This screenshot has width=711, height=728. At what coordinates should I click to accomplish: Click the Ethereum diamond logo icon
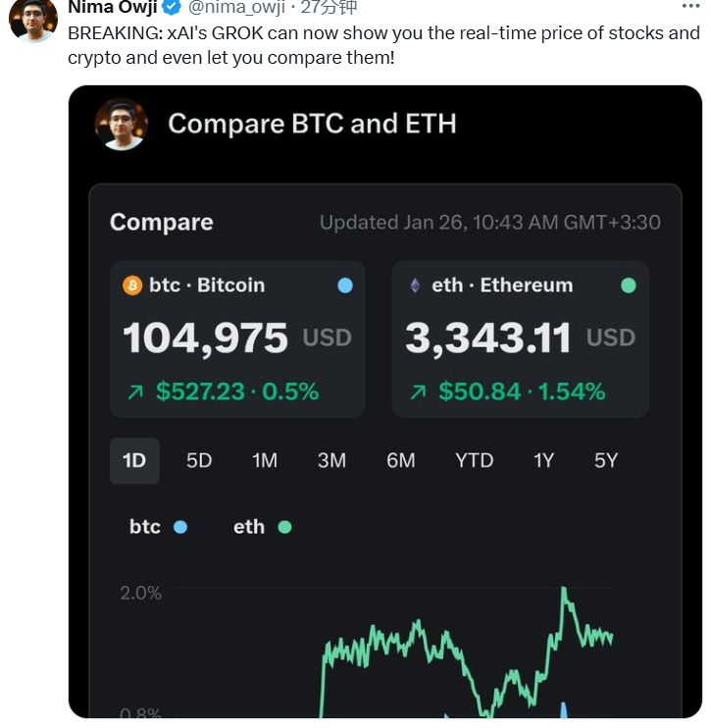tap(415, 286)
